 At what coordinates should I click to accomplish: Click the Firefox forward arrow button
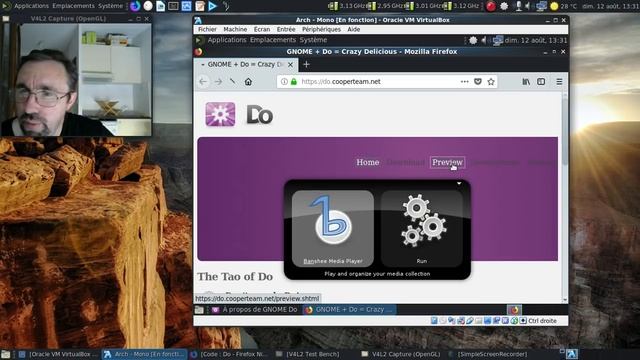218,82
